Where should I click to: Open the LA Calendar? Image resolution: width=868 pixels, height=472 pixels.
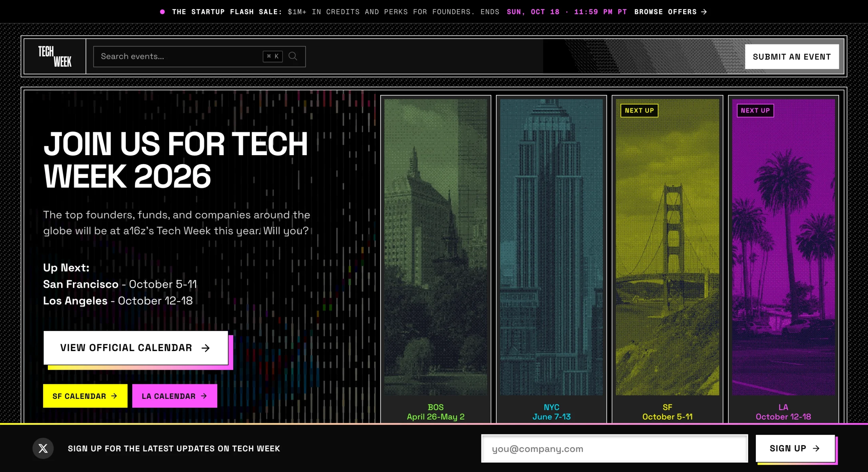(175, 396)
